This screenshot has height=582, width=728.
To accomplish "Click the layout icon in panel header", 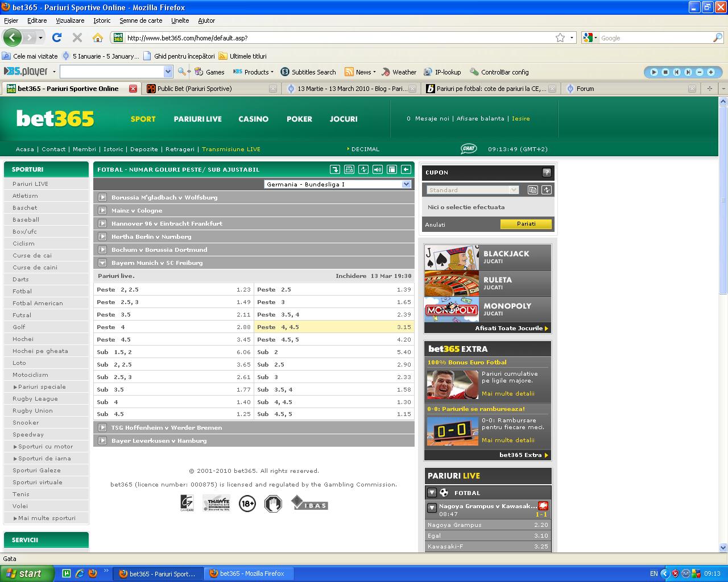I will pos(392,169).
